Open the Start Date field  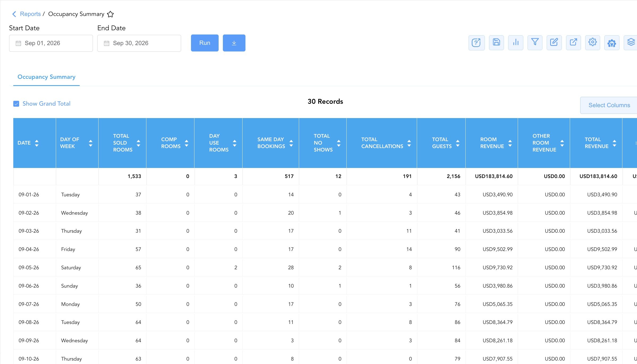click(51, 43)
